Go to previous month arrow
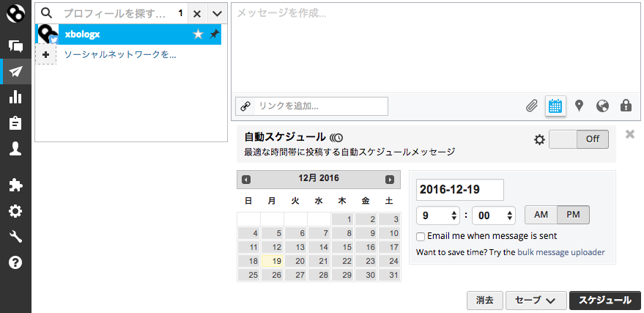 pos(246,180)
